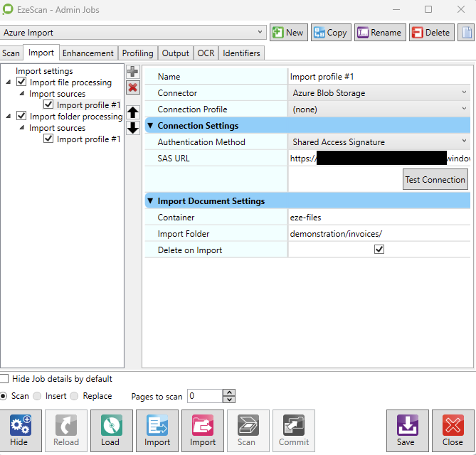Open the Authentication Method dropdown
476x455 pixels.
(x=379, y=142)
